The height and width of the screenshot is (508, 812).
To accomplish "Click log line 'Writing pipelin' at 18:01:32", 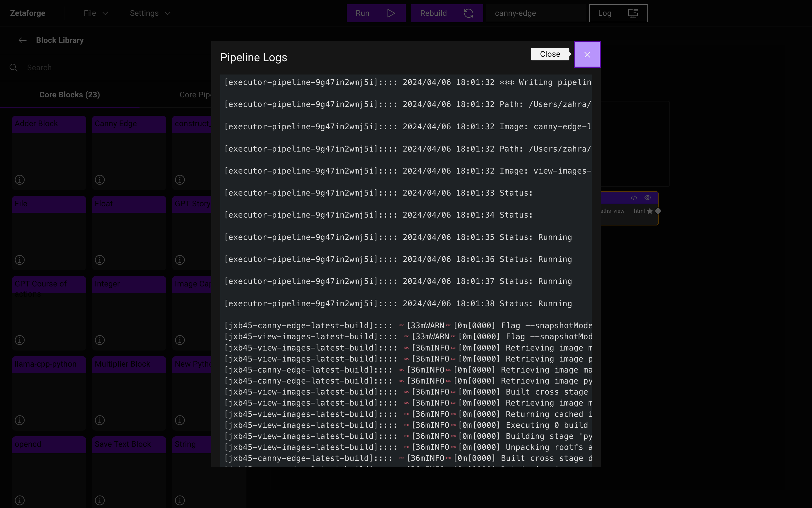I will pyautogui.click(x=408, y=82).
